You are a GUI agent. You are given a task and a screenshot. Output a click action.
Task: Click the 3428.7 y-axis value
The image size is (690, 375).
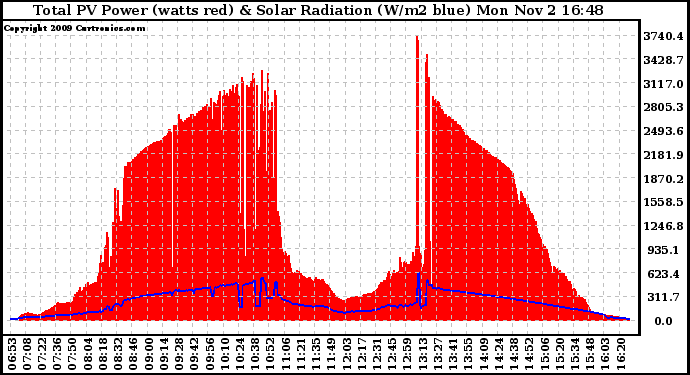663,60
